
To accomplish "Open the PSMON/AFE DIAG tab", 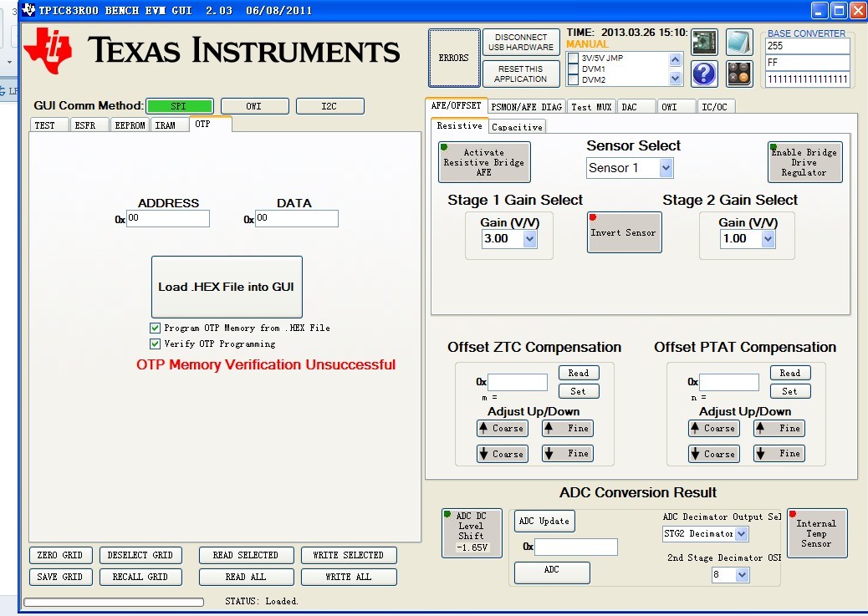I will 527,107.
